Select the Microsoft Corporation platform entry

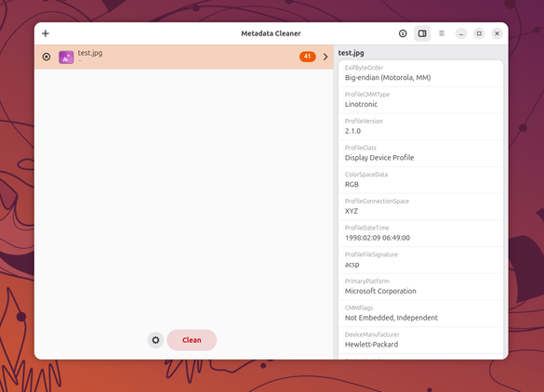420,287
